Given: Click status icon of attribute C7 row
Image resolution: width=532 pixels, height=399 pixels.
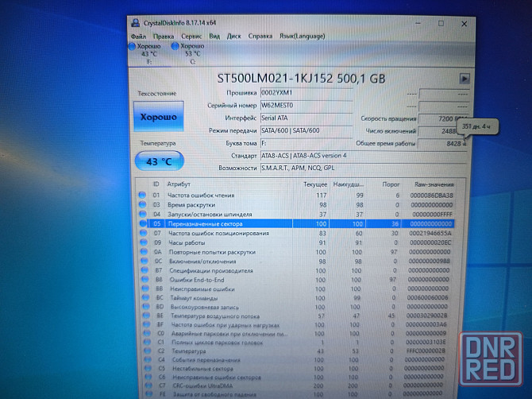Looking at the screenshot, I should point(148,385).
